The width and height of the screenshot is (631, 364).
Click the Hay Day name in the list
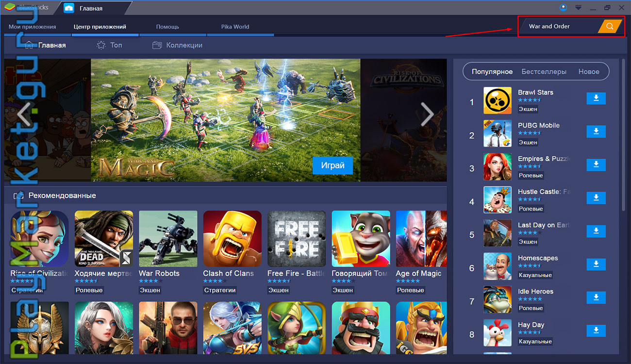[531, 325]
